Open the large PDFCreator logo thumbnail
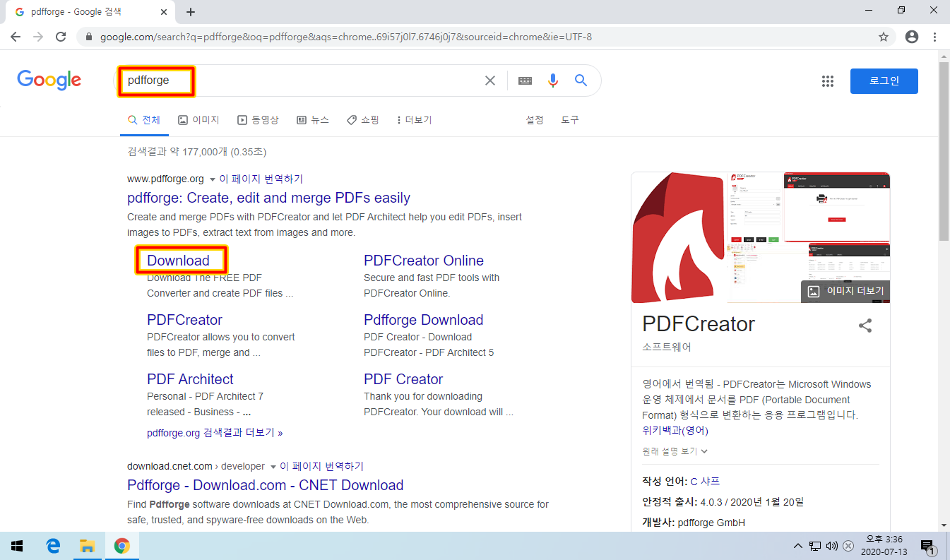This screenshot has width=950, height=560. click(679, 237)
